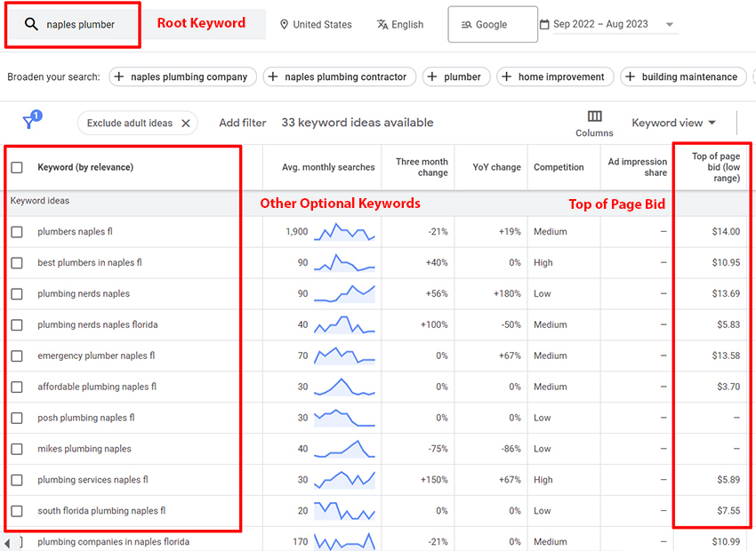Sort by Competition column header

point(559,167)
